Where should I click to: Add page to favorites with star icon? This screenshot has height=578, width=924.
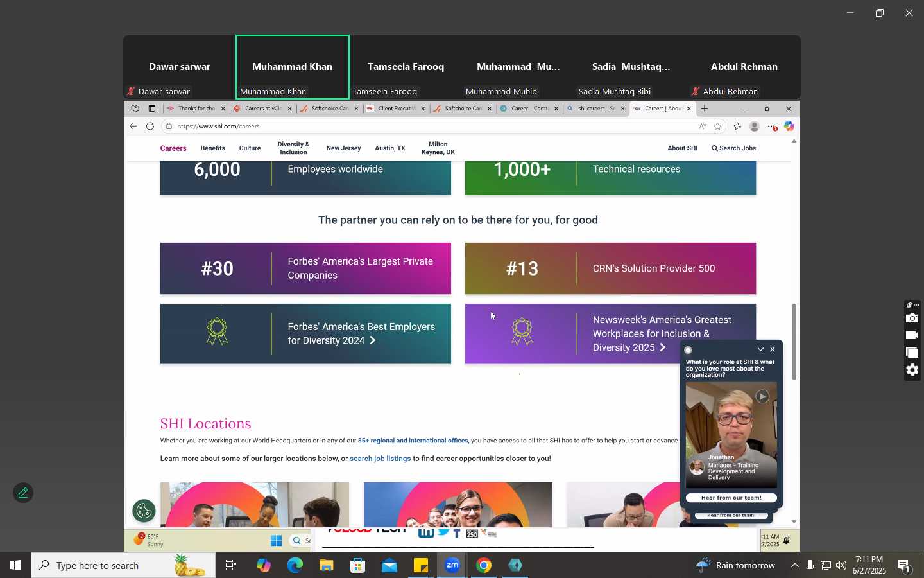(717, 127)
